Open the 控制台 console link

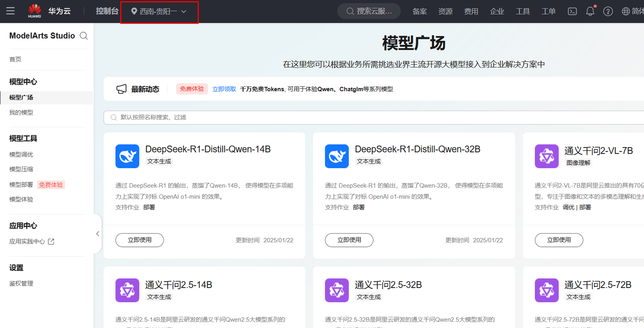(x=107, y=11)
